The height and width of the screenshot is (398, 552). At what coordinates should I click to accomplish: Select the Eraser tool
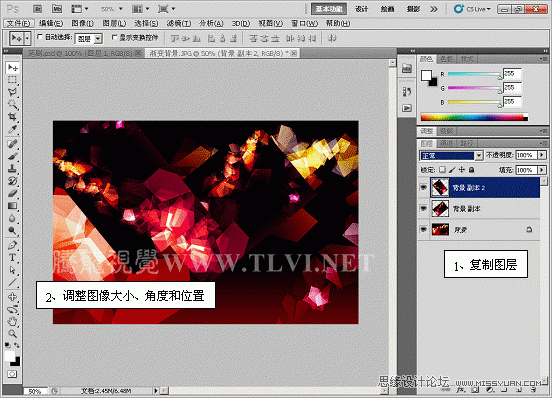(x=13, y=193)
